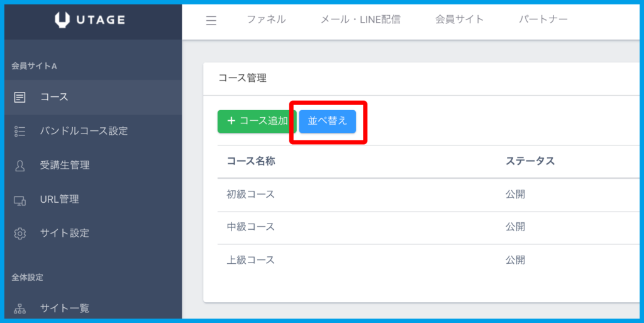Click the バンドルコース設定 list icon
Screen dimensions: 644x323
click(20, 131)
